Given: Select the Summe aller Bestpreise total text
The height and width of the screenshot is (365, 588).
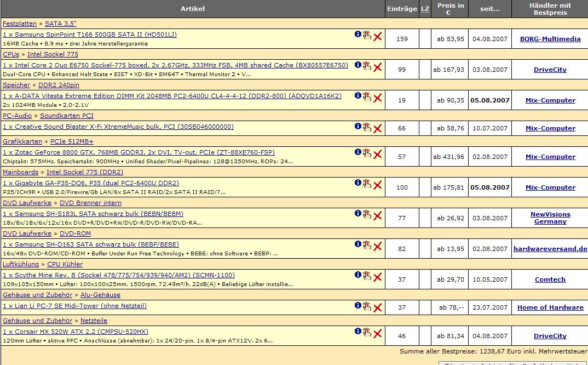Looking at the screenshot, I should click(493, 352).
